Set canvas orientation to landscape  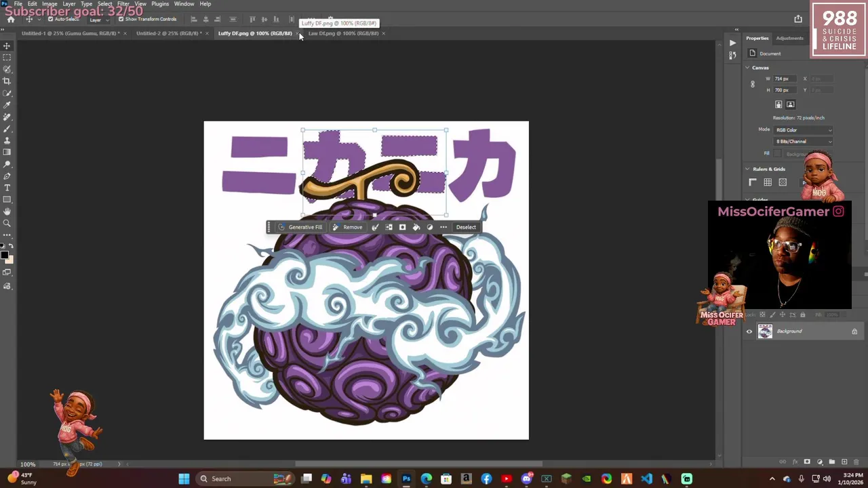pyautogui.click(x=790, y=104)
